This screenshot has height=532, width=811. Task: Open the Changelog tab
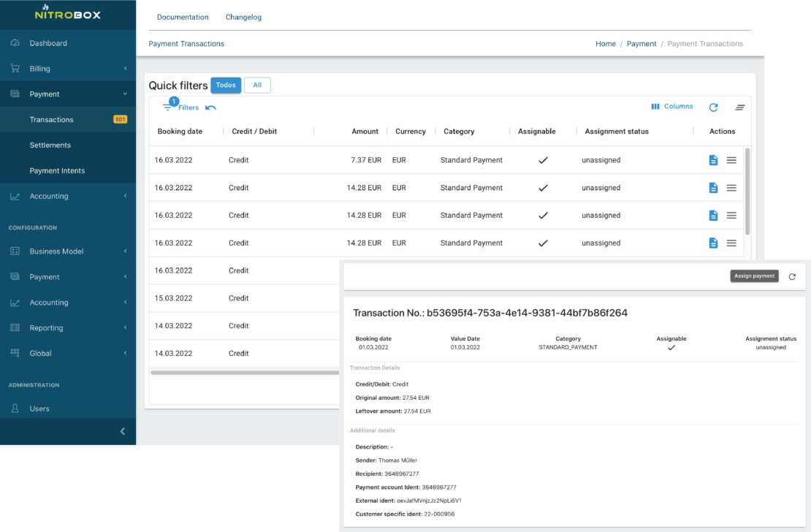[243, 17]
